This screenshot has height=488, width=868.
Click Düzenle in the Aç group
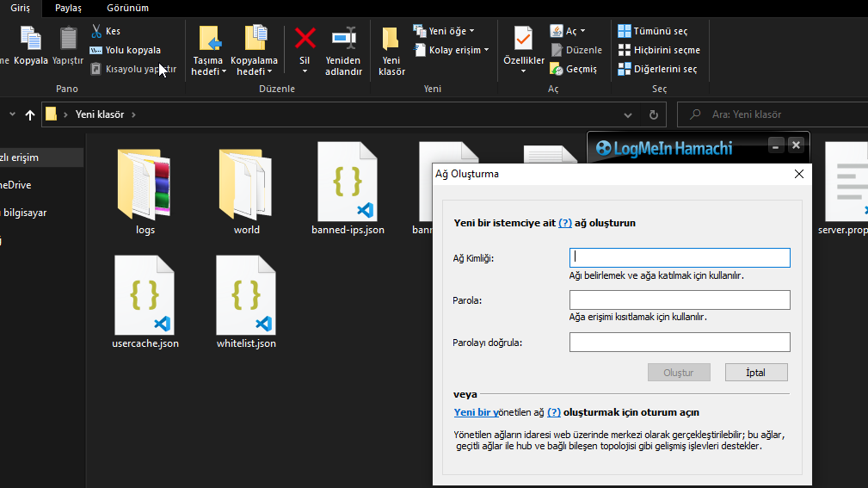coord(576,50)
